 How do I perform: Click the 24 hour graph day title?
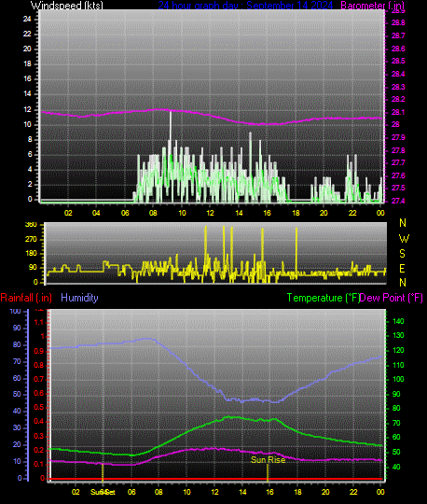[245, 6]
